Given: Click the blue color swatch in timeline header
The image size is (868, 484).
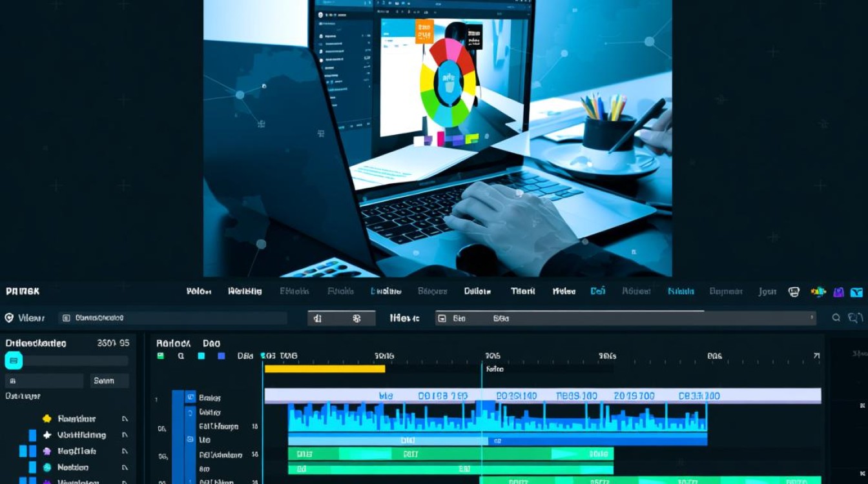Looking at the screenshot, I should pos(222,356).
